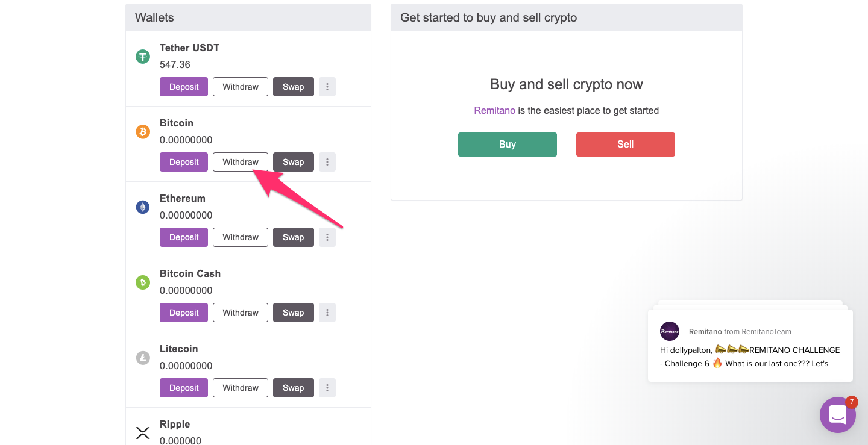Click the Ripple X icon

click(143, 432)
